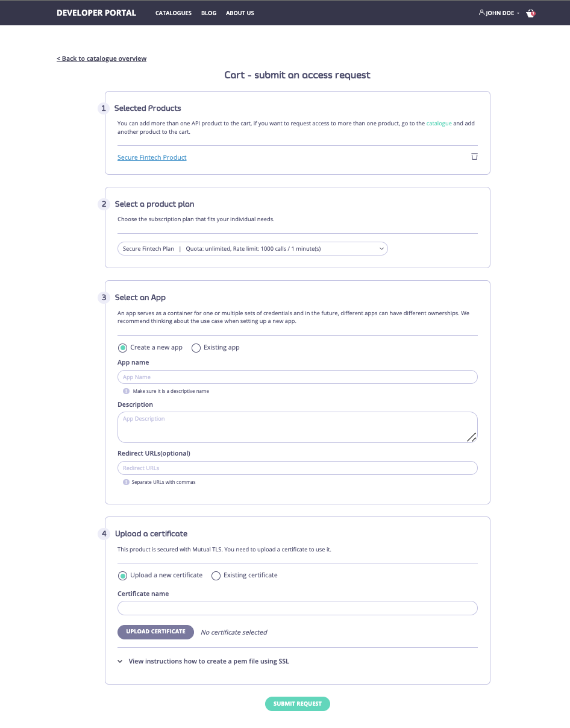This screenshot has width=570, height=728.
Task: Delete Secure Fintech Product using trash icon
Action: pyautogui.click(x=474, y=156)
